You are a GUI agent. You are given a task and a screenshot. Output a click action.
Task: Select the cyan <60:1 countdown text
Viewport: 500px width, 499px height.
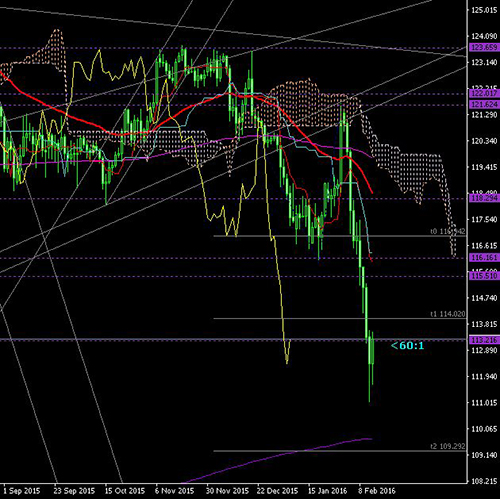point(407,346)
